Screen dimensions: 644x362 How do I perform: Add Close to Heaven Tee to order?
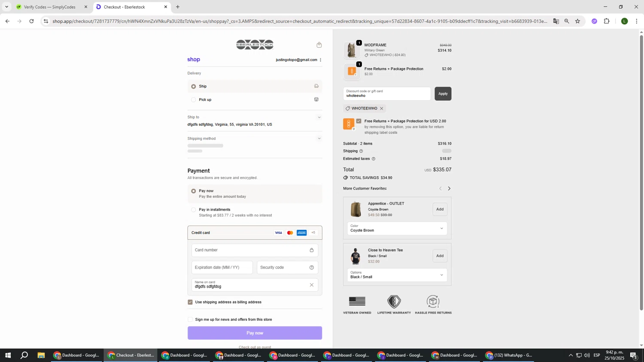pyautogui.click(x=440, y=256)
